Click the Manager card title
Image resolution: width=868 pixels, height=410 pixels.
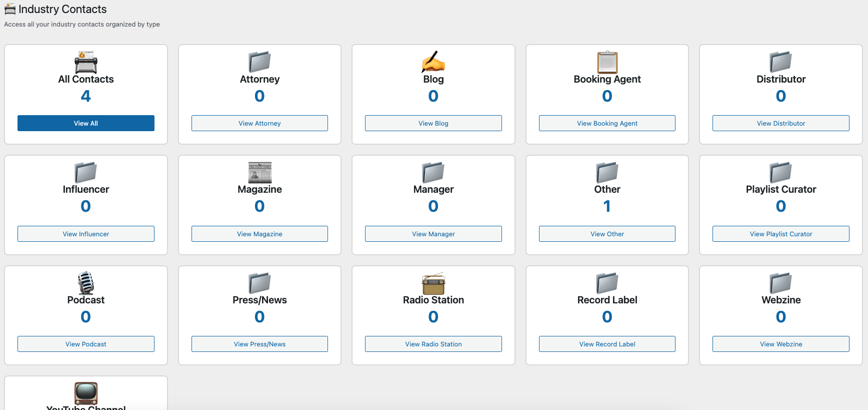pyautogui.click(x=433, y=189)
